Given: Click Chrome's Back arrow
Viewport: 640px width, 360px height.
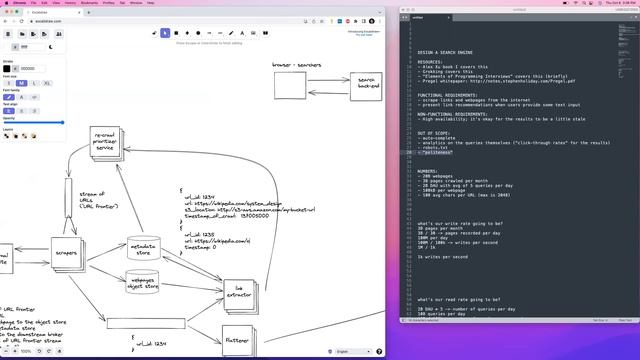Looking at the screenshot, I should pos(5,21).
